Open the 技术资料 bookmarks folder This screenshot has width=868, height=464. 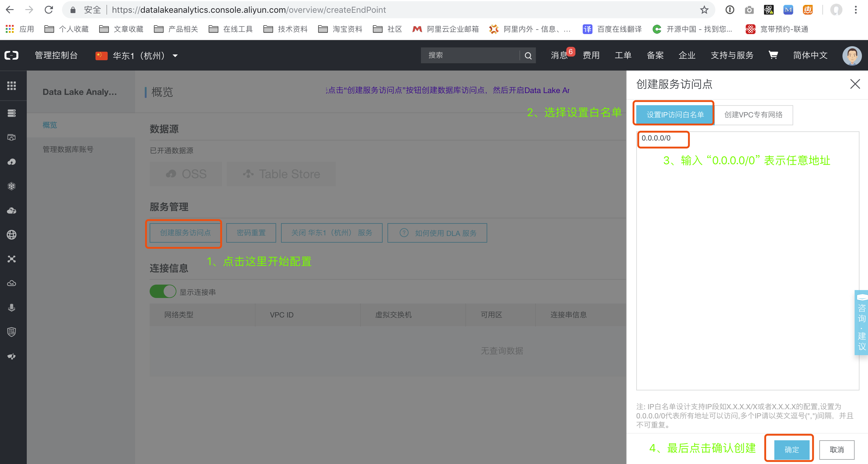[x=285, y=29]
